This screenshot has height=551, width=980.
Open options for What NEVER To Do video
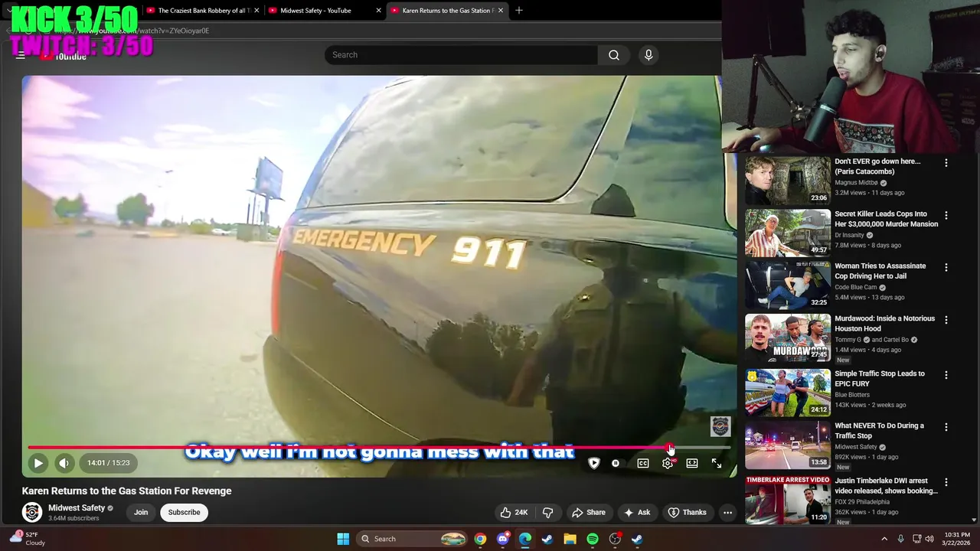click(946, 427)
